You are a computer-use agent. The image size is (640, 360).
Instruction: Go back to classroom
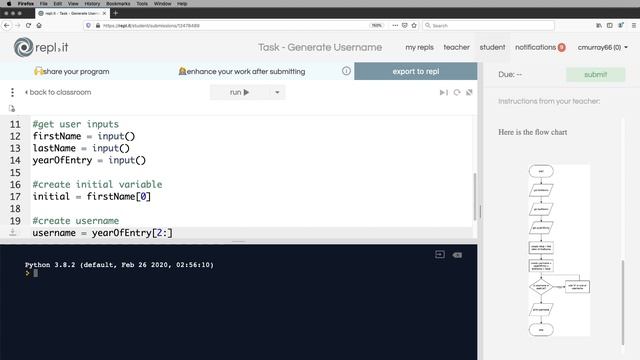[x=58, y=92]
